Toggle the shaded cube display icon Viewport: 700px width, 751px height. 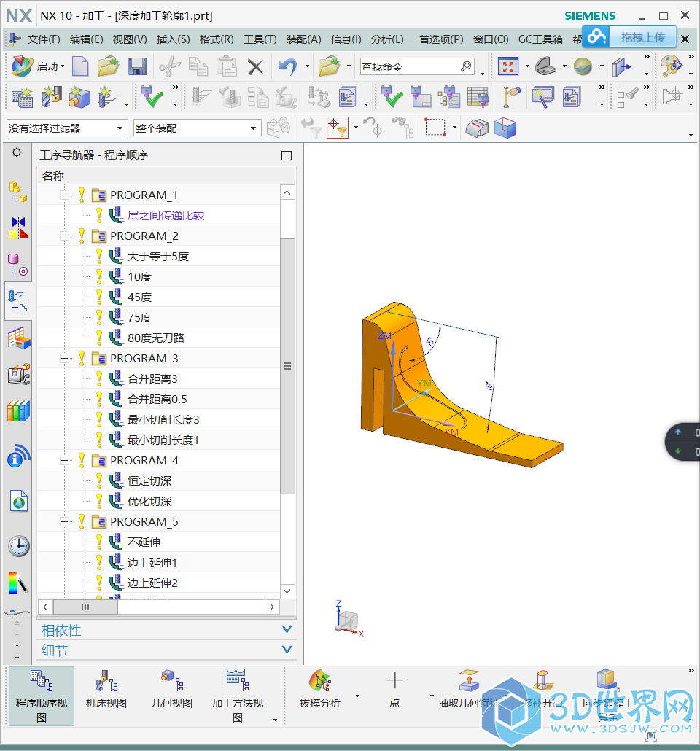tap(505, 128)
